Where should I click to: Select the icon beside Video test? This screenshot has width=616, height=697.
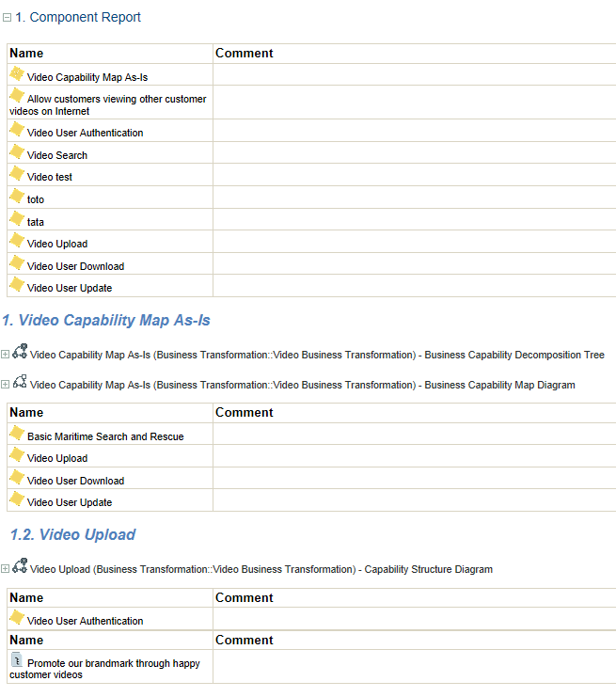pos(17,174)
